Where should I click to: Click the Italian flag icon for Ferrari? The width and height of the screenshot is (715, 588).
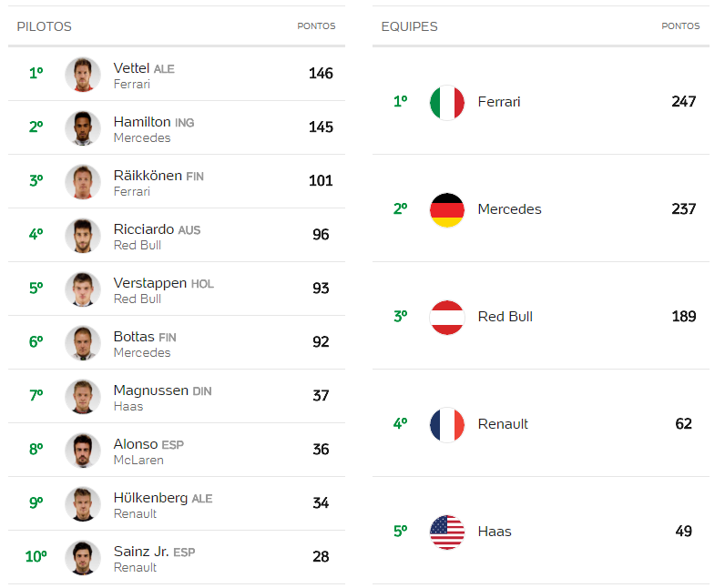coord(447,103)
